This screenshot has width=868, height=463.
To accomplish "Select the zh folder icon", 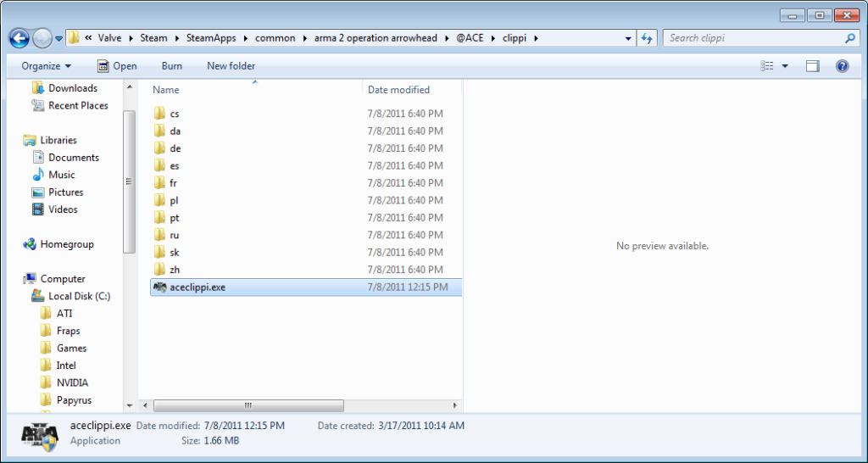I will 159,269.
